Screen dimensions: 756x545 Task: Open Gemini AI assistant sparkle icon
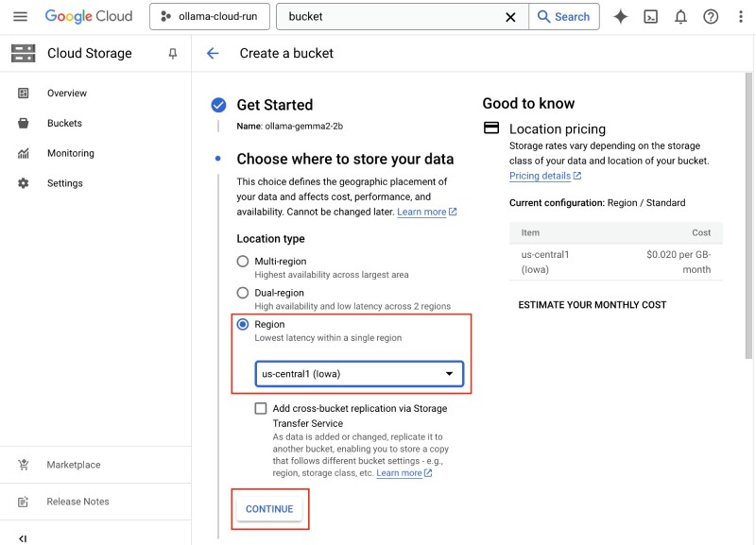[620, 17]
